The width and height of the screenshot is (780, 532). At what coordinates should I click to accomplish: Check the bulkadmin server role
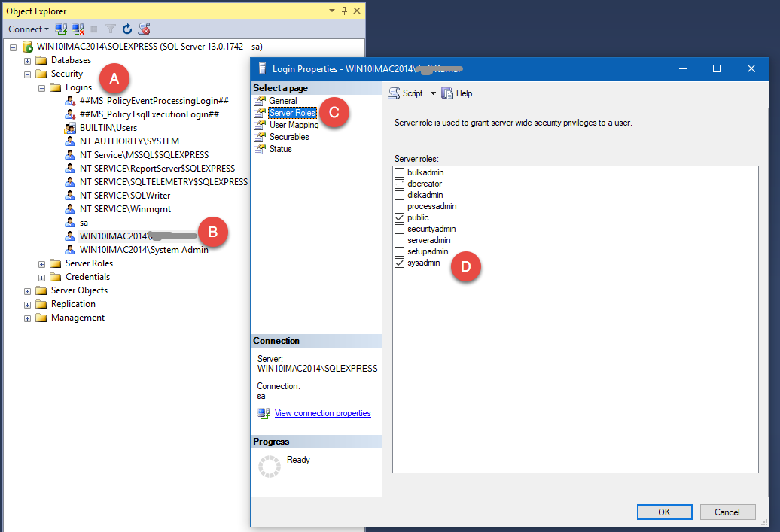click(400, 172)
